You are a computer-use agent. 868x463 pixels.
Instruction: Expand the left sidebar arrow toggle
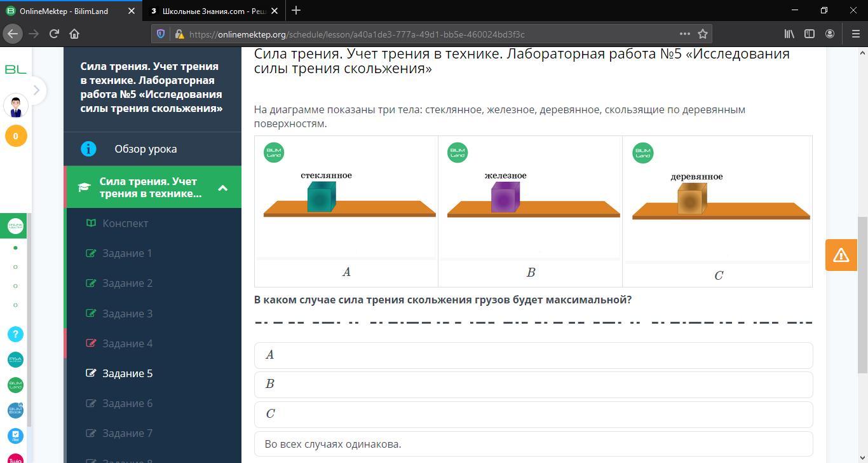pos(36,90)
